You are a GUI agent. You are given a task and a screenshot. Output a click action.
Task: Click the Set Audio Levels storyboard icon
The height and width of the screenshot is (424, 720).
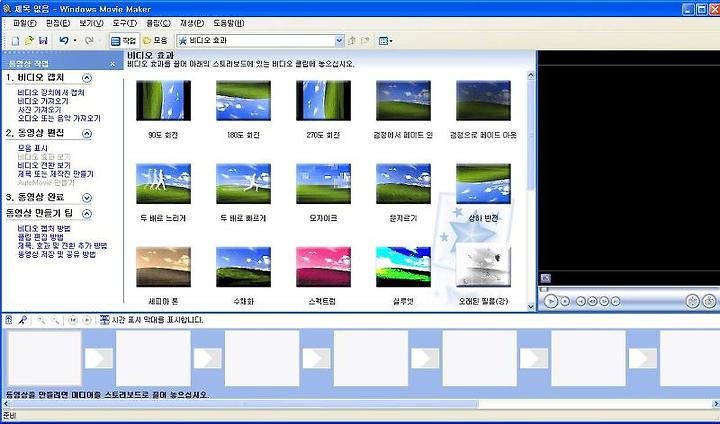[9, 320]
